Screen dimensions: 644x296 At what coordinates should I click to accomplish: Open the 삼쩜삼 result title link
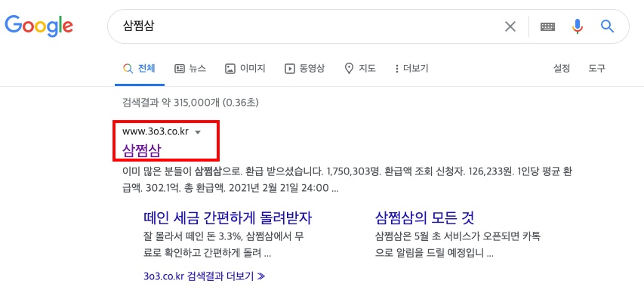pyautogui.click(x=141, y=151)
